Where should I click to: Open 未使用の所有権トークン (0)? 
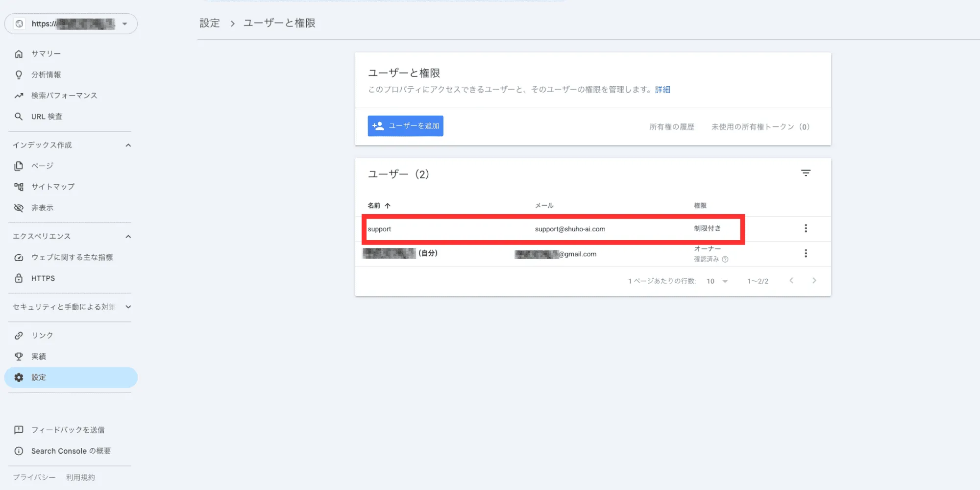760,127
